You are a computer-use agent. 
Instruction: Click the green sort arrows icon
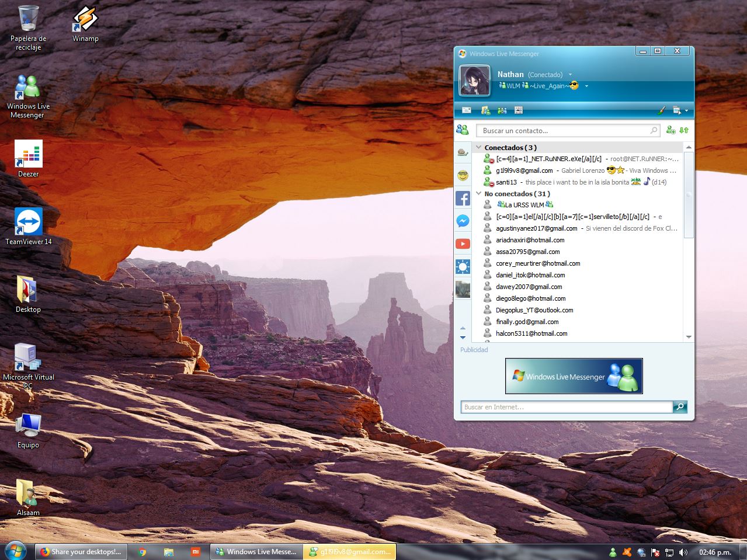[x=684, y=130]
